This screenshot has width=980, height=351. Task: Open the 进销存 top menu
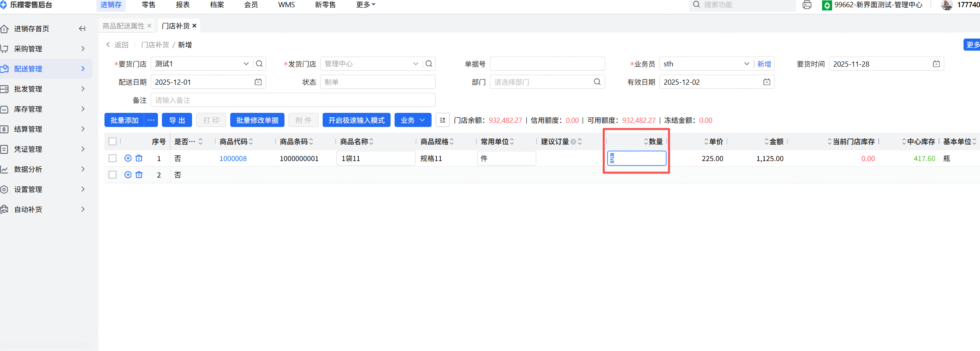click(x=111, y=5)
